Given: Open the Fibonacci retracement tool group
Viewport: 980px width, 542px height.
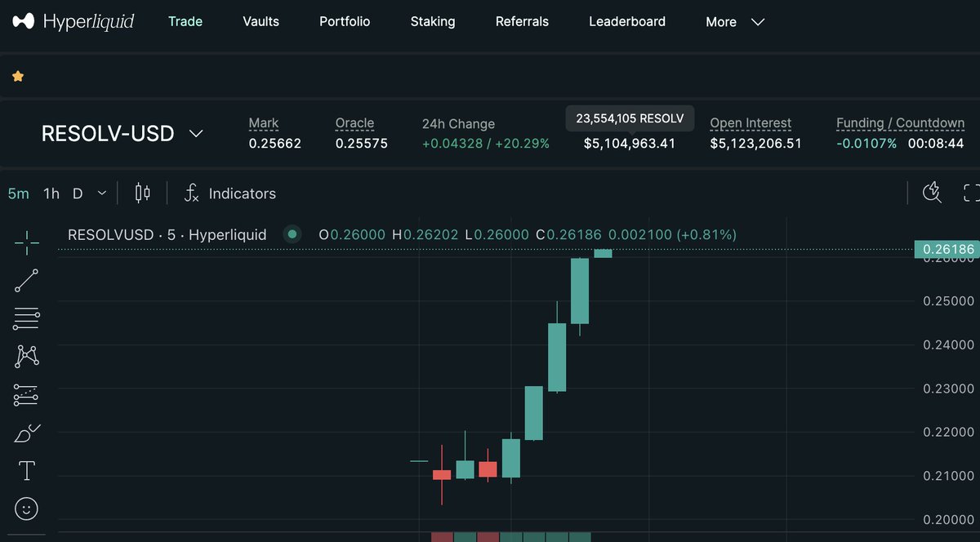Looking at the screenshot, I should 26,318.
